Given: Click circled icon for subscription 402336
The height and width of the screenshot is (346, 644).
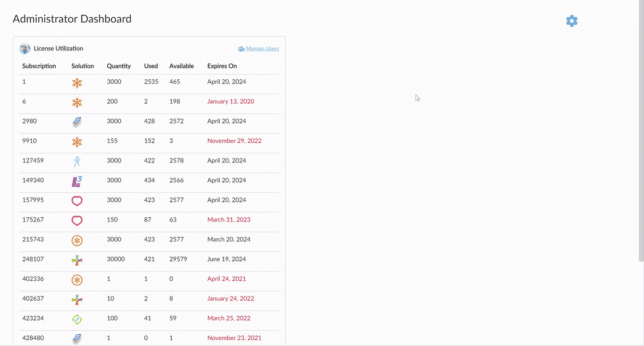Looking at the screenshot, I should [77, 280].
